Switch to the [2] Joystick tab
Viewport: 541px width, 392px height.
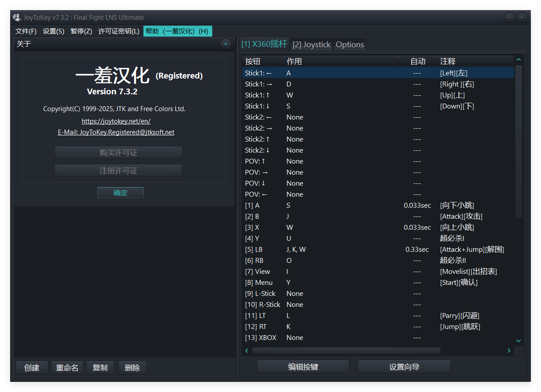pos(311,44)
